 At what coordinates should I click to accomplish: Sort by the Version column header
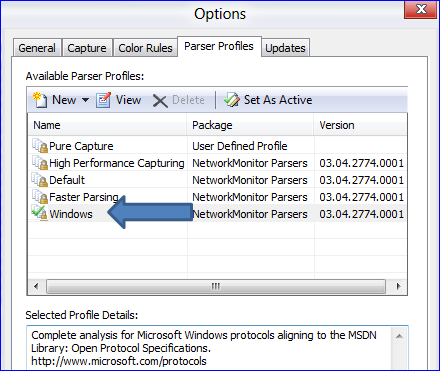pos(360,125)
